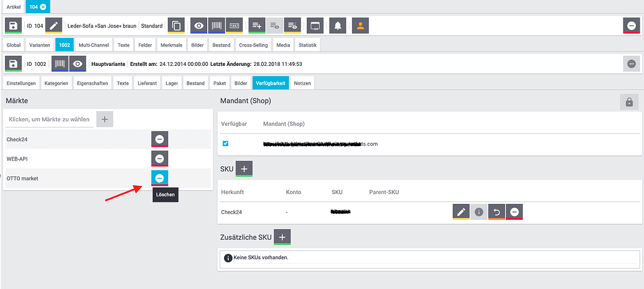This screenshot has height=289, width=644.
Task: Click the lock icon in Mandant section
Action: coord(629,103)
